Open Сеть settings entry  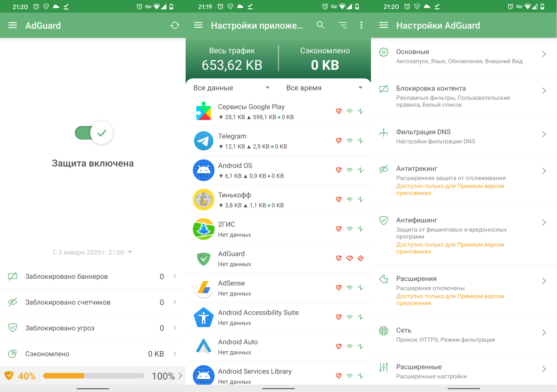[464, 334]
